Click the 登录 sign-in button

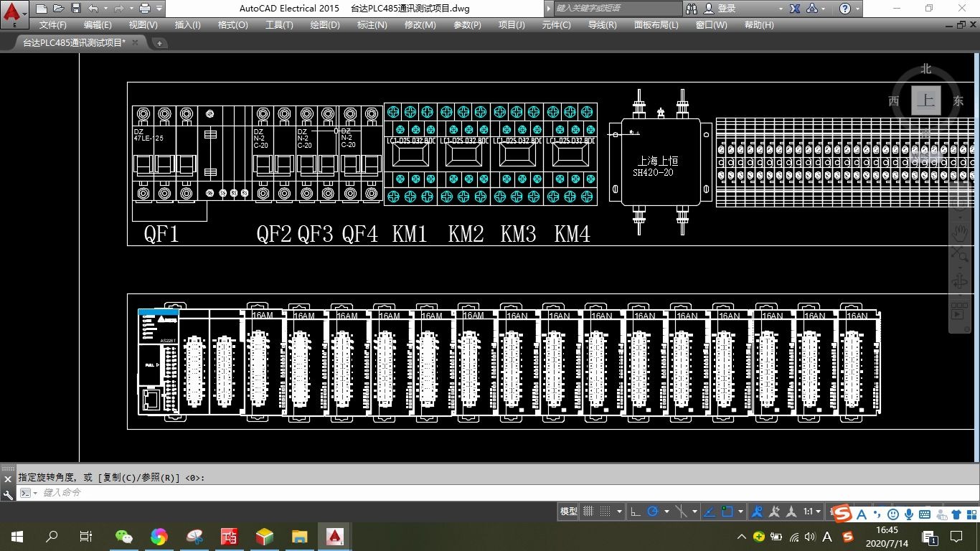(720, 9)
